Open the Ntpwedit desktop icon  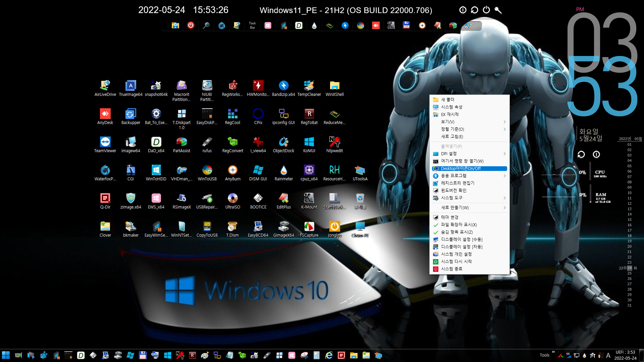coord(334,145)
